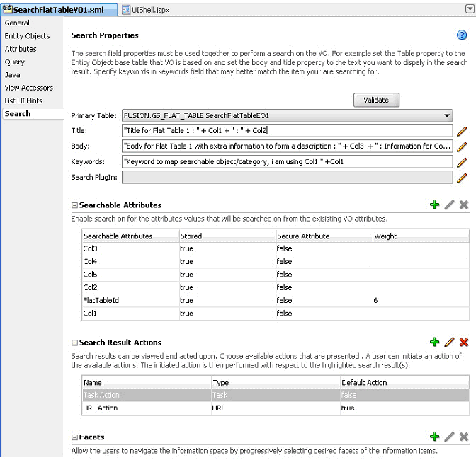Viewport: 476px width, 460px height.
Task: Click the Type column header
Action: (x=276, y=383)
